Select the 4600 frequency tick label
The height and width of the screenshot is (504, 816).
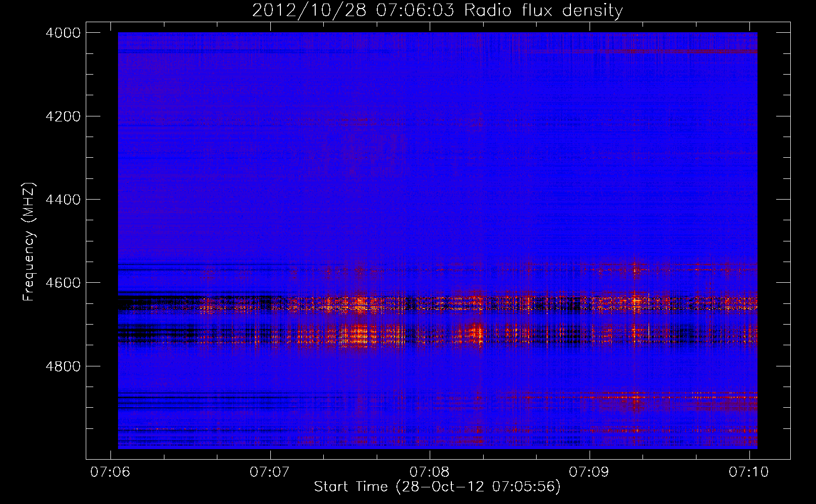point(63,283)
